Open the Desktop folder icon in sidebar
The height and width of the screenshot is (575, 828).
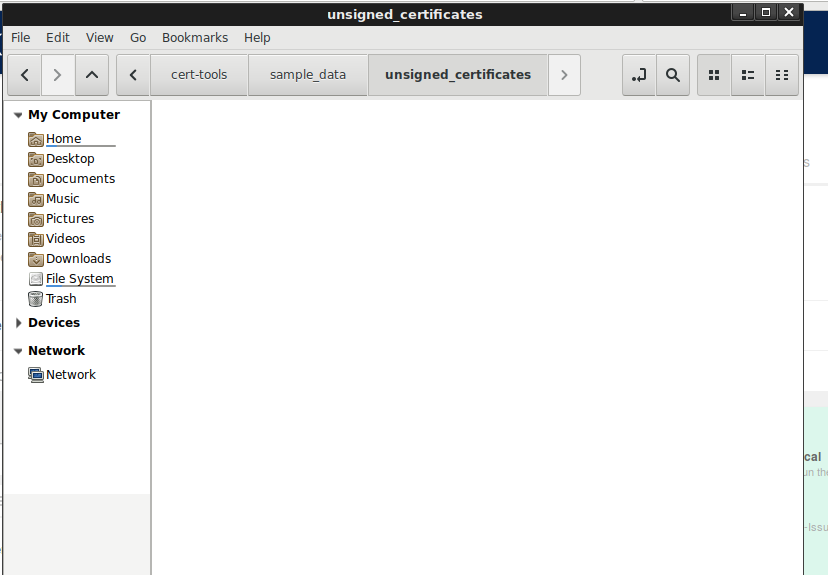pos(35,159)
